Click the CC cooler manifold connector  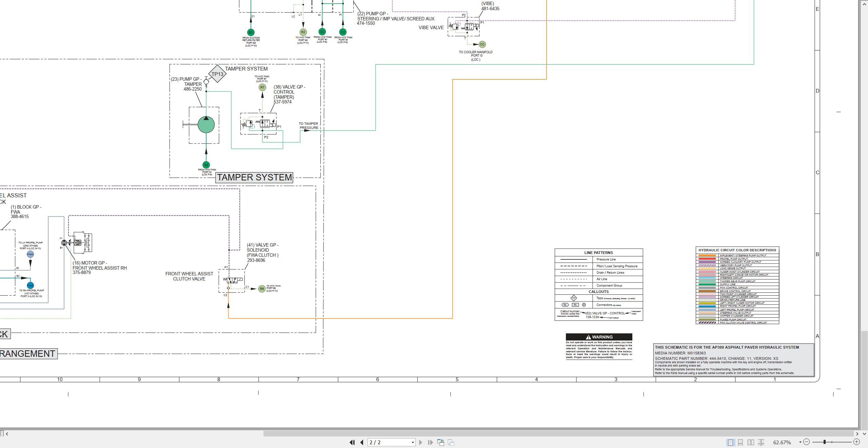(x=482, y=44)
